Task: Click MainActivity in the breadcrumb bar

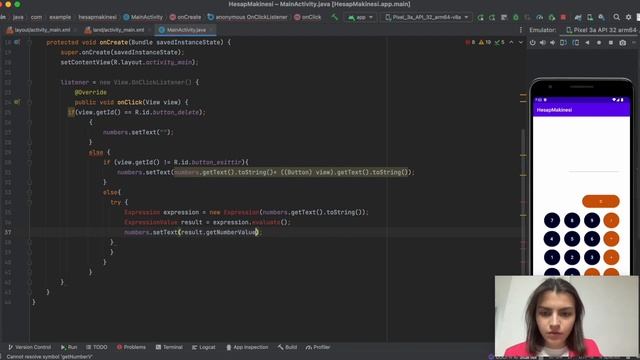Action: (x=143, y=17)
